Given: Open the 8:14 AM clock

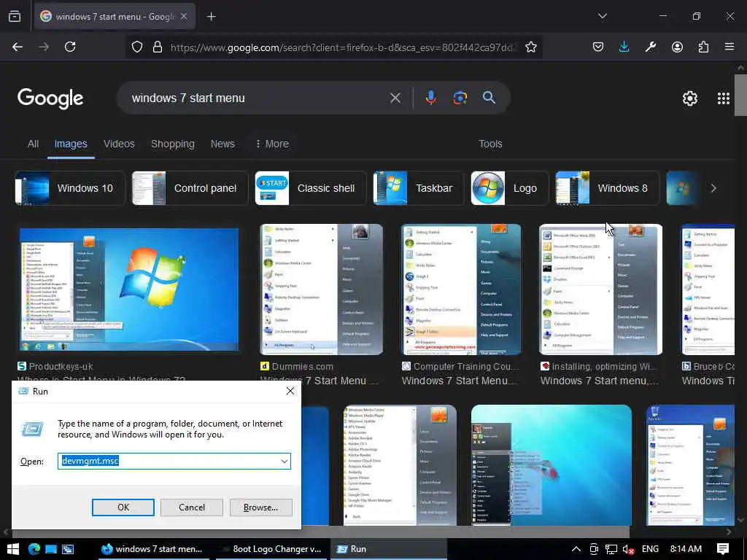Looking at the screenshot, I should (686, 549).
